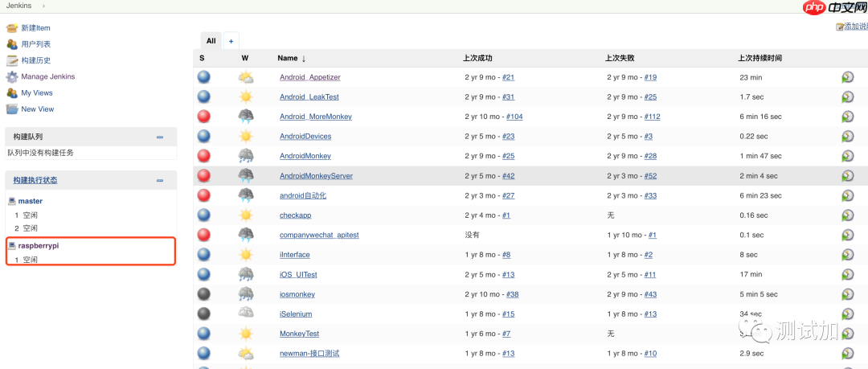Select the All view tab
Viewport: 868px width, 369px height.
click(x=211, y=41)
